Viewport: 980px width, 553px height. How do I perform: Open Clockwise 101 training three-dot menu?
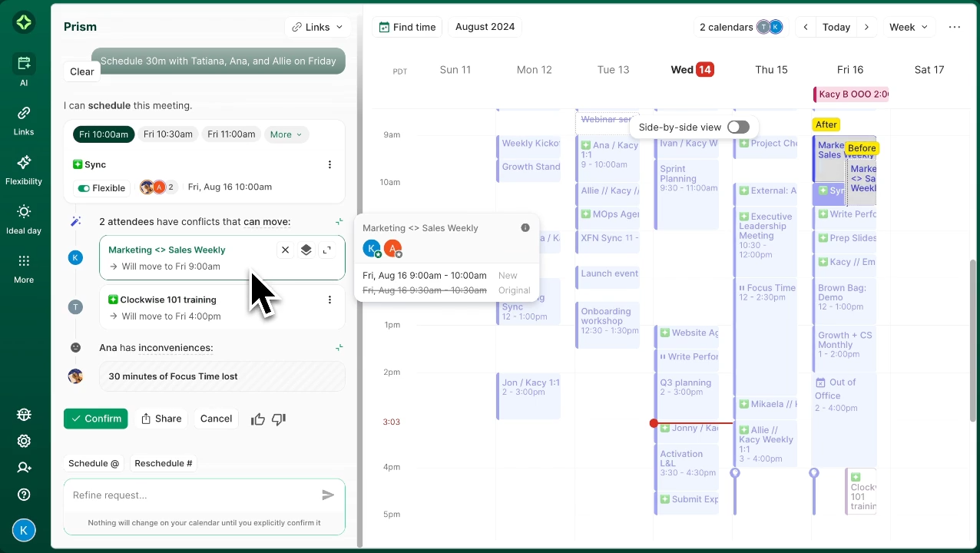pyautogui.click(x=329, y=300)
